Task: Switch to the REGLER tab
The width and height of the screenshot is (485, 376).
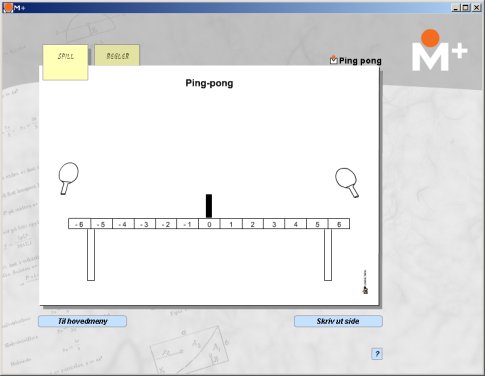Action: coord(117,55)
